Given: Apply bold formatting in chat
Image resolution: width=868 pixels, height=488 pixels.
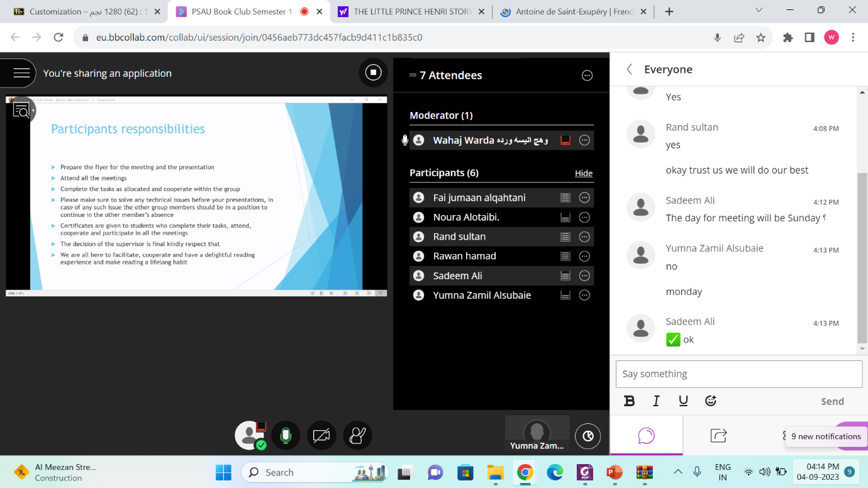Looking at the screenshot, I should click(629, 401).
